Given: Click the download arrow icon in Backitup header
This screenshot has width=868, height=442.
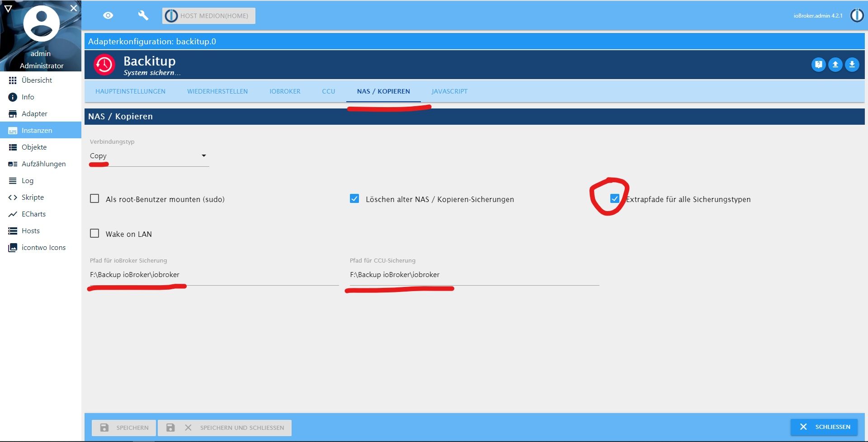Looking at the screenshot, I should pyautogui.click(x=852, y=65).
